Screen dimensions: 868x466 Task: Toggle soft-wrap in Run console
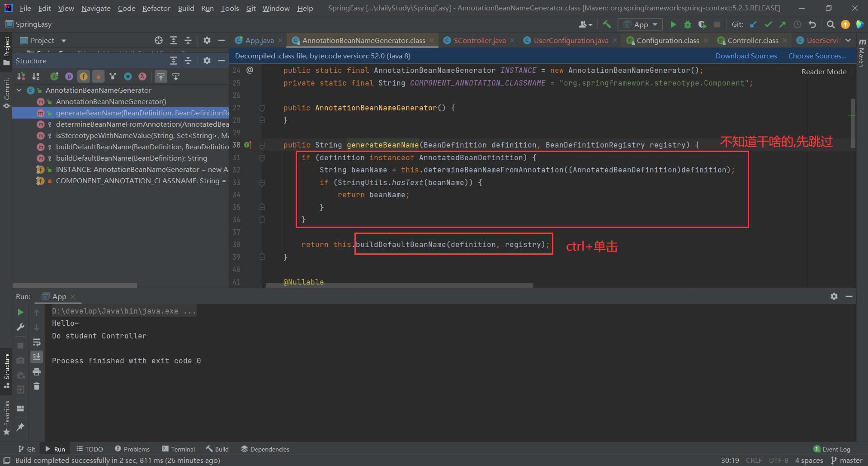[37, 342]
